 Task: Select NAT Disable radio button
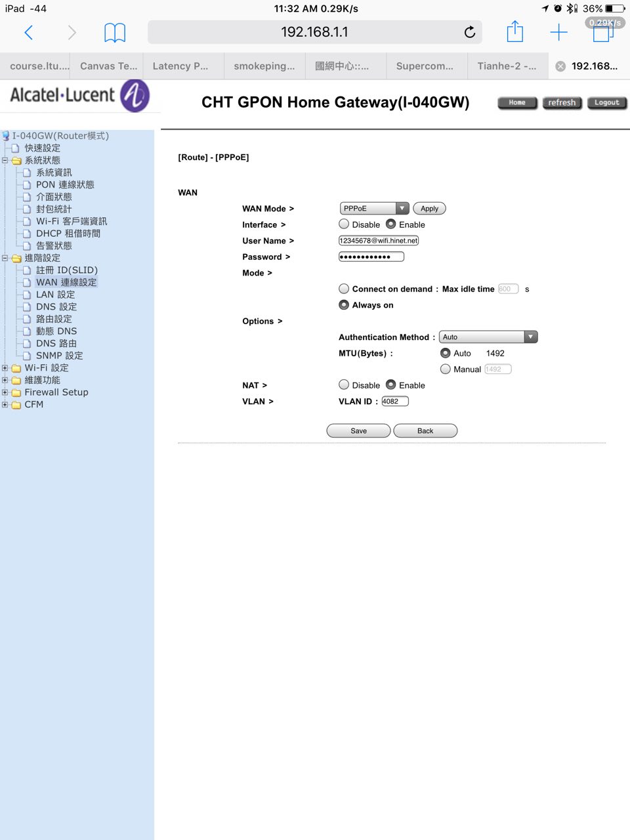pyautogui.click(x=344, y=385)
